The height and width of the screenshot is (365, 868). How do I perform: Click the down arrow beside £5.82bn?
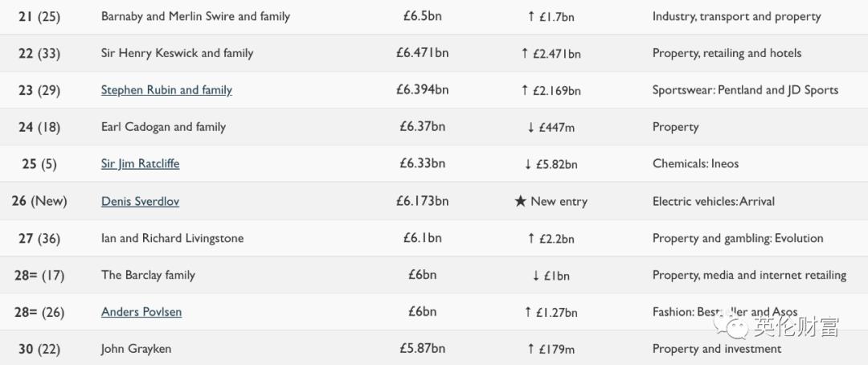click(527, 165)
